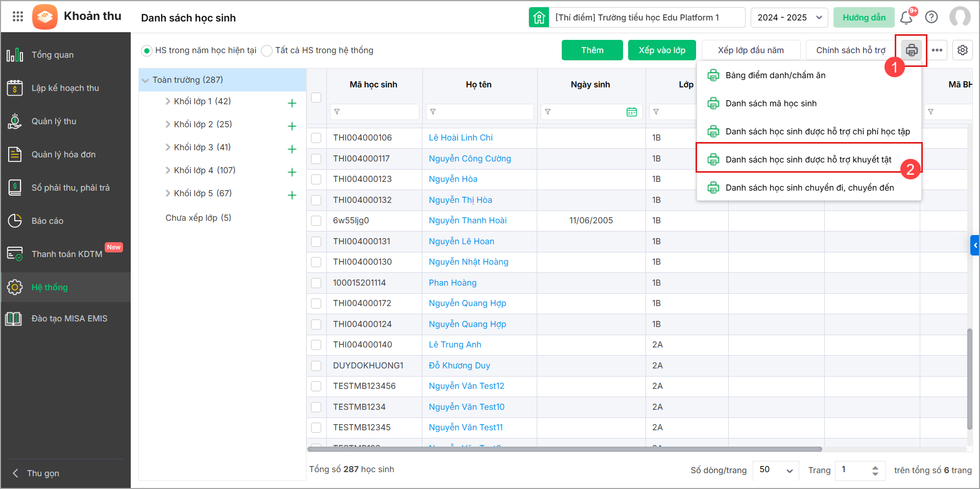Open the 2024 - 2025 school year dropdown
The width and height of the screenshot is (980, 489).
[789, 17]
